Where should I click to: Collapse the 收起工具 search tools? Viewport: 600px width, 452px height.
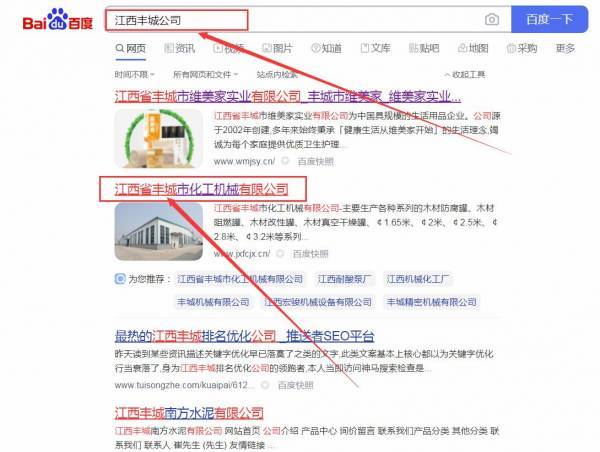465,74
